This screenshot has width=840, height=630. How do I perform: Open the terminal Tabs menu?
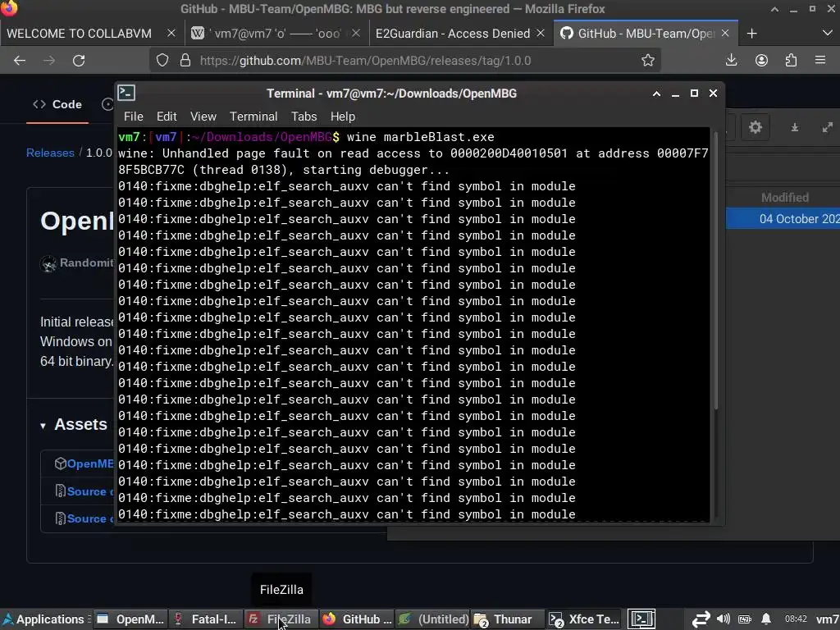point(304,116)
